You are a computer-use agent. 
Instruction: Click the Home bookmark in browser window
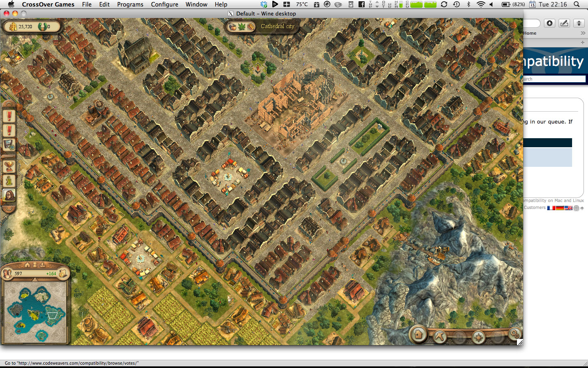[x=530, y=33]
